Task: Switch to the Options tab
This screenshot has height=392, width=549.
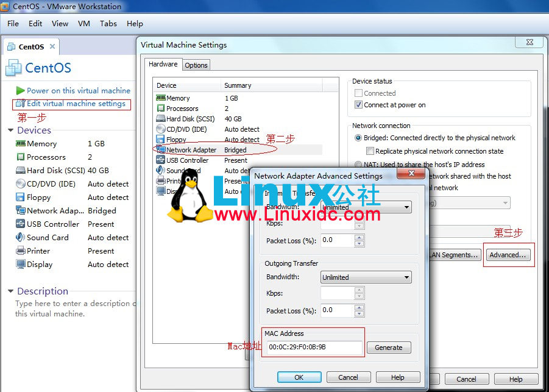Action: click(x=196, y=65)
